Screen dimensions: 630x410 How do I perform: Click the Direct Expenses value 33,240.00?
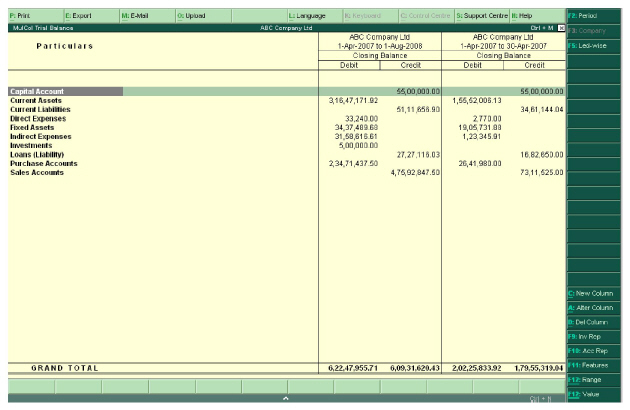(361, 119)
